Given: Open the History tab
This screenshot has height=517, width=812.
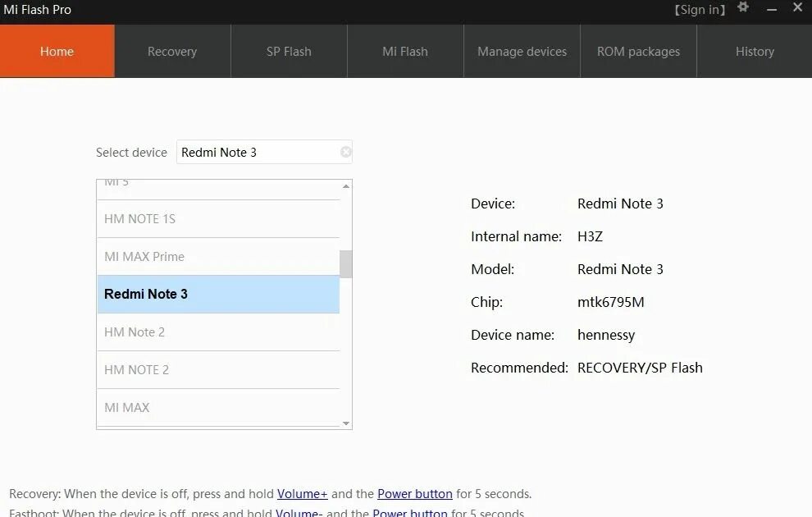Looking at the screenshot, I should click(x=755, y=51).
